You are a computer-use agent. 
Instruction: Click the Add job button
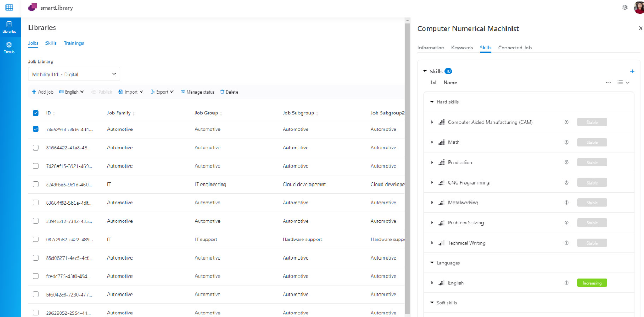pos(43,92)
